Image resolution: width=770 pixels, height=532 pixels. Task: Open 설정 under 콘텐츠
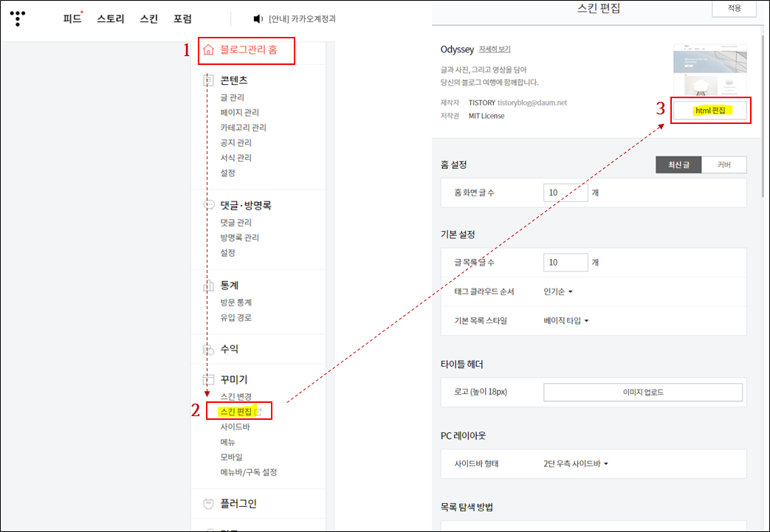[x=228, y=173]
